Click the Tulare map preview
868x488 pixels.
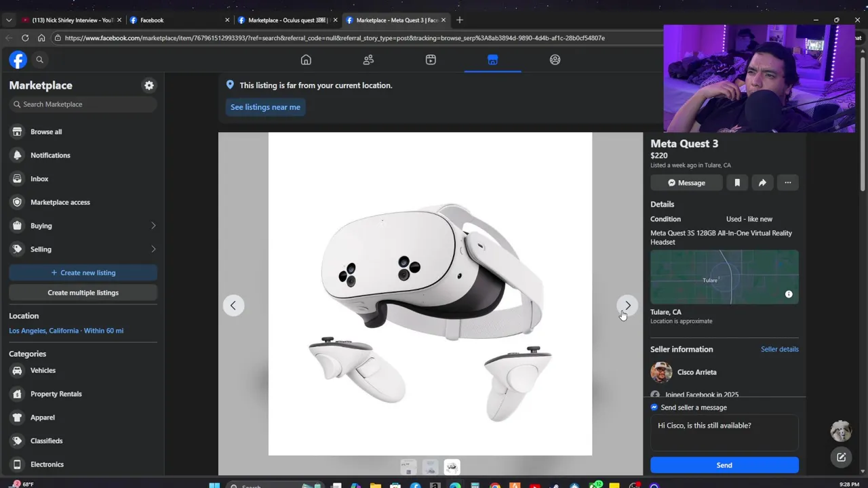coord(724,277)
